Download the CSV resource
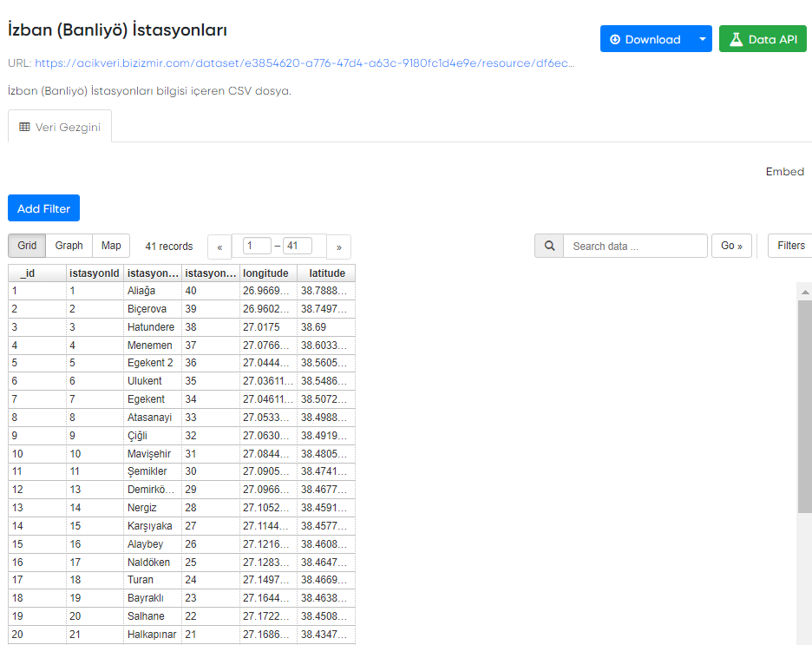The image size is (812, 645). click(645, 39)
